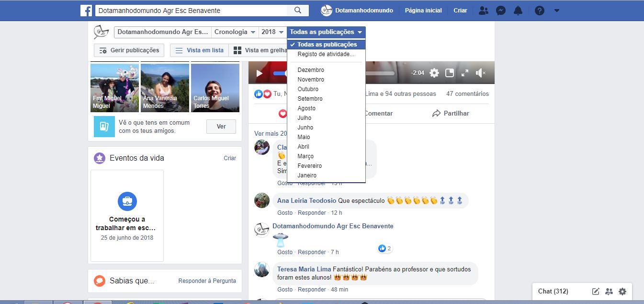
Task: Click Criar in Eventos da vida
Action: 230,158
